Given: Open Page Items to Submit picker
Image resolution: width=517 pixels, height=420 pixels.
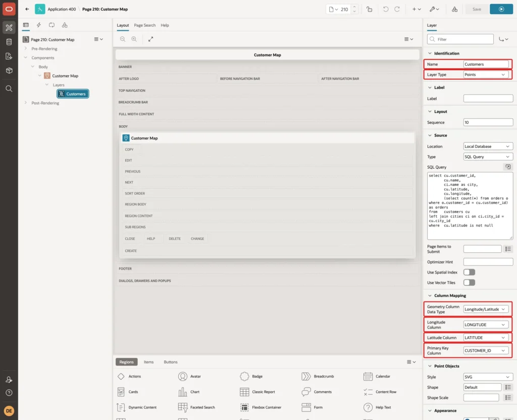Looking at the screenshot, I should (x=508, y=249).
